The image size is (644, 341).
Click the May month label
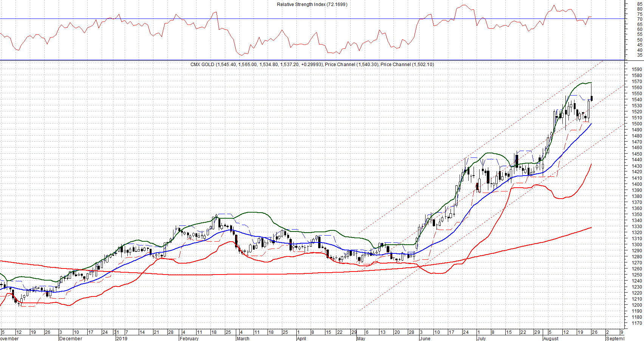361,338
